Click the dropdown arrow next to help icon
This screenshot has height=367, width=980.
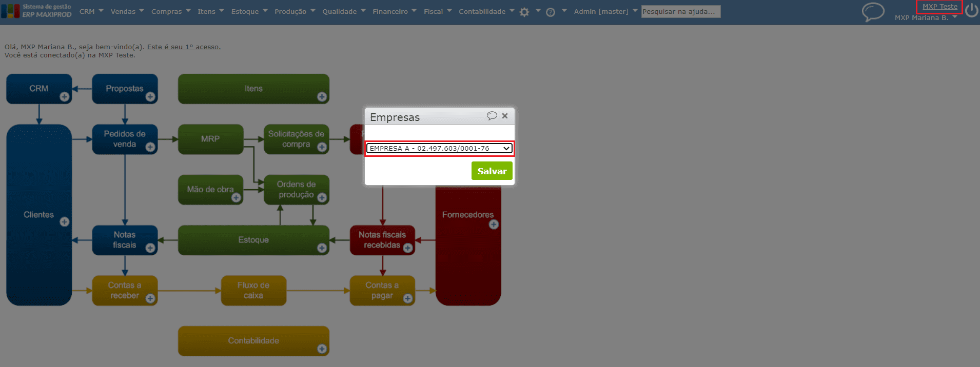(x=564, y=10)
